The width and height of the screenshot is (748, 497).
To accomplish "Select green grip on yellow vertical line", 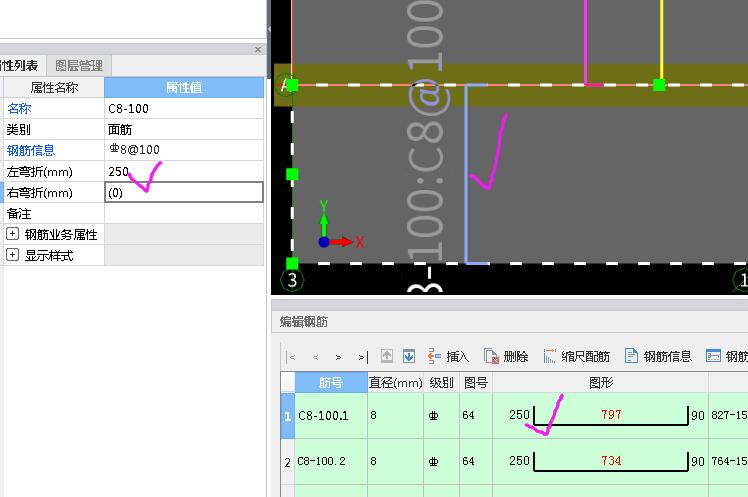I will [x=659, y=85].
